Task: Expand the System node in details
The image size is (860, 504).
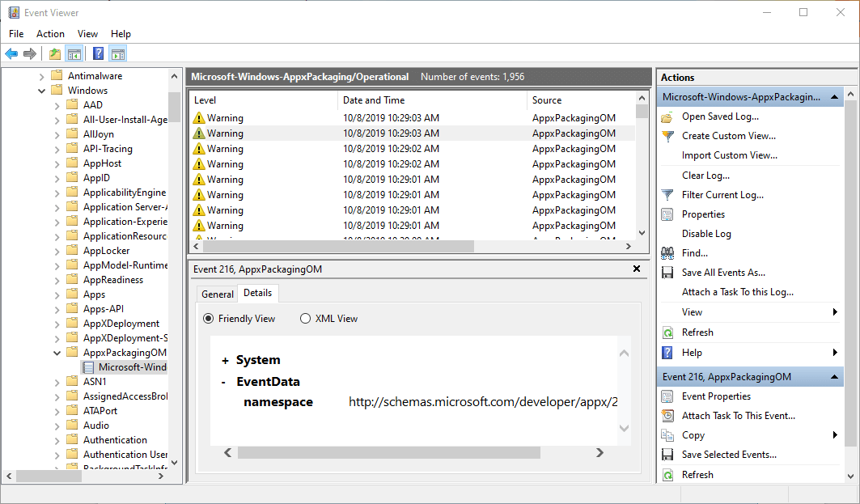Action: (225, 361)
